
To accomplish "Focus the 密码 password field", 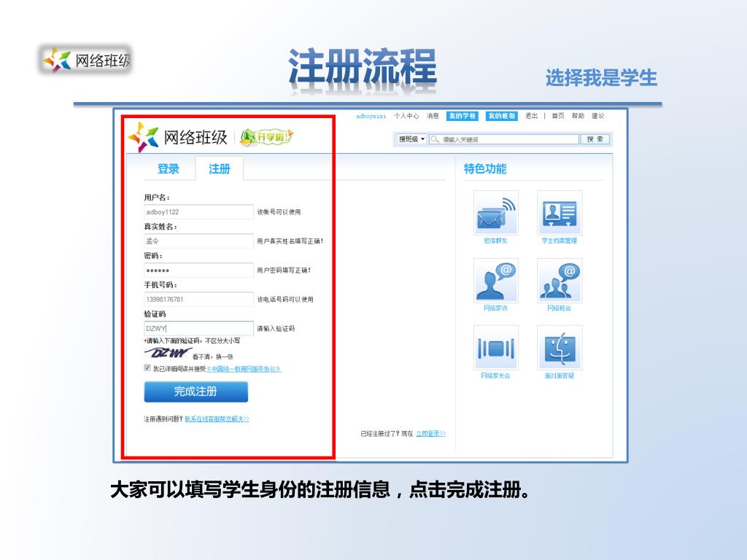I will (198, 270).
